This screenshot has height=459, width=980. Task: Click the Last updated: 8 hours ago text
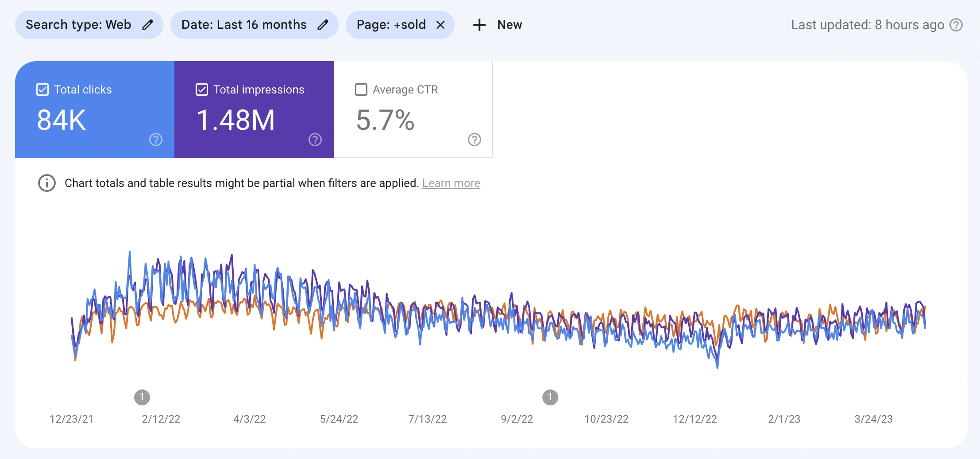pos(868,25)
